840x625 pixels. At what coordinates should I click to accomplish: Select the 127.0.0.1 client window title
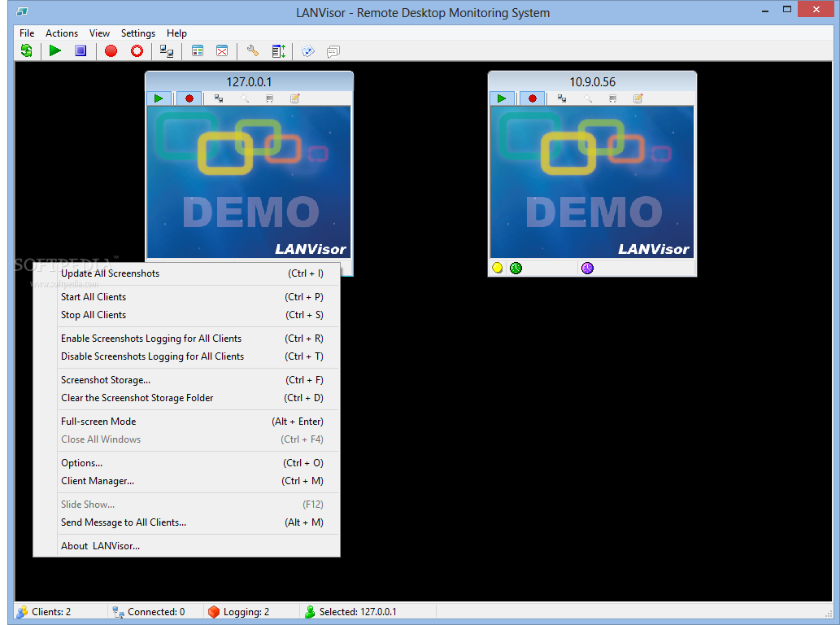[x=249, y=82]
